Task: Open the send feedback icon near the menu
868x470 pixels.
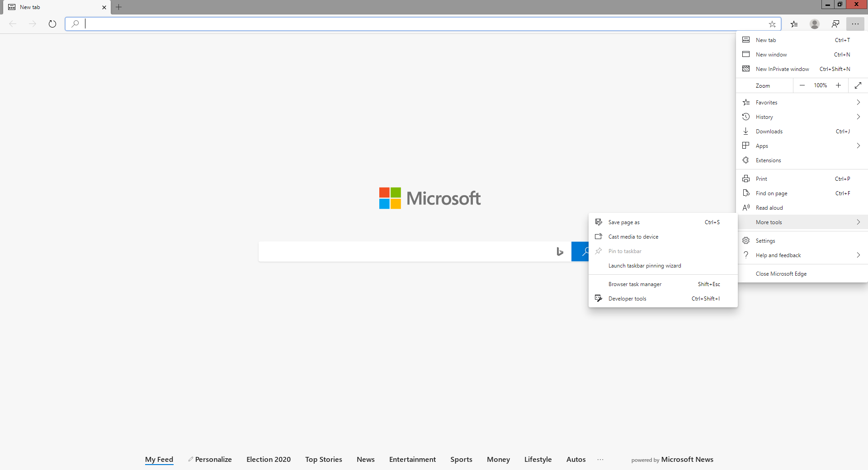Action: [x=835, y=24]
